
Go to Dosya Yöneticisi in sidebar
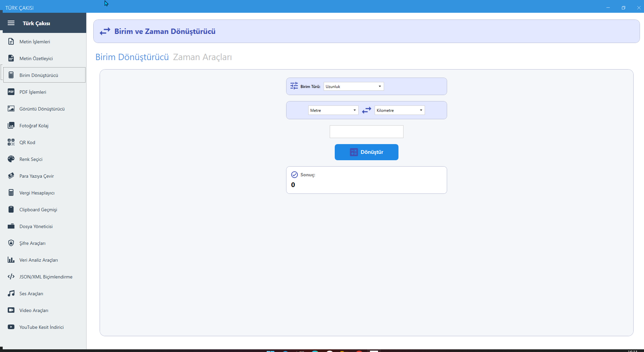(x=36, y=226)
